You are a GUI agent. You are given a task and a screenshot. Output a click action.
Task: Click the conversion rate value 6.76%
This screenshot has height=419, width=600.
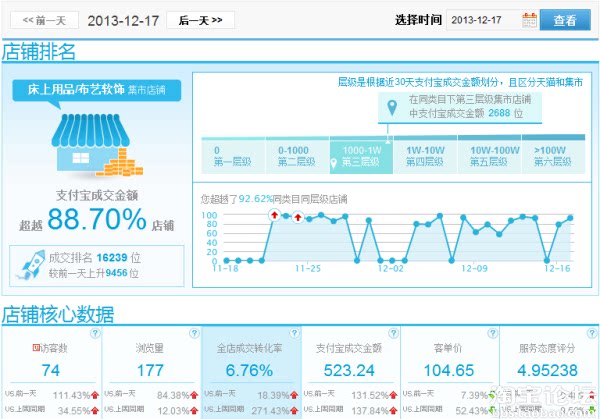click(x=249, y=370)
